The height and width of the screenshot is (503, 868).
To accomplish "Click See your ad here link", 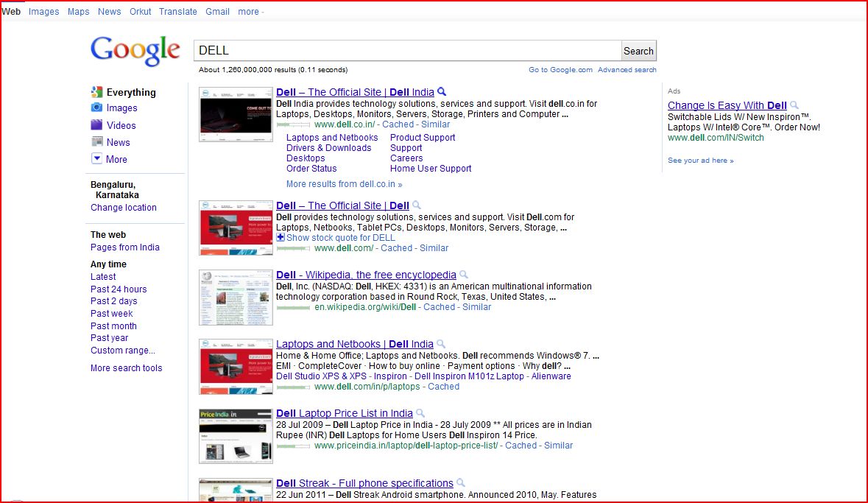I will [x=700, y=161].
